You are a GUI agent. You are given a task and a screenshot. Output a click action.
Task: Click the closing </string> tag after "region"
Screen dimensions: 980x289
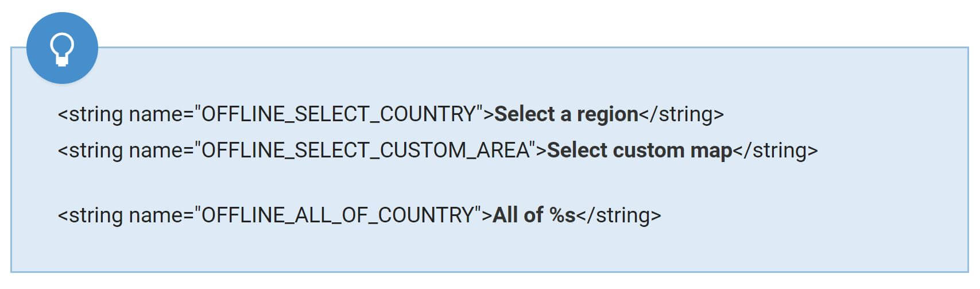click(681, 114)
